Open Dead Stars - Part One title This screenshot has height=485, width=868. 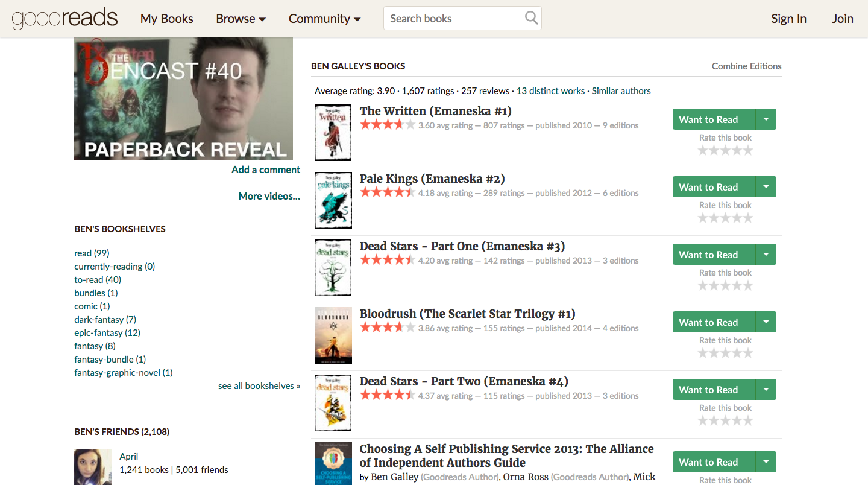click(462, 246)
